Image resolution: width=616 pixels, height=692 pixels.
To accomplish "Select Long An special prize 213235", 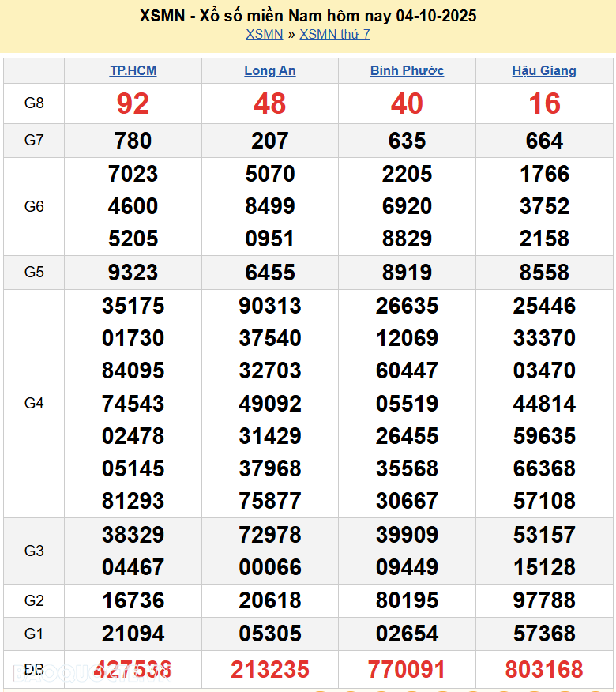I will point(270,670).
